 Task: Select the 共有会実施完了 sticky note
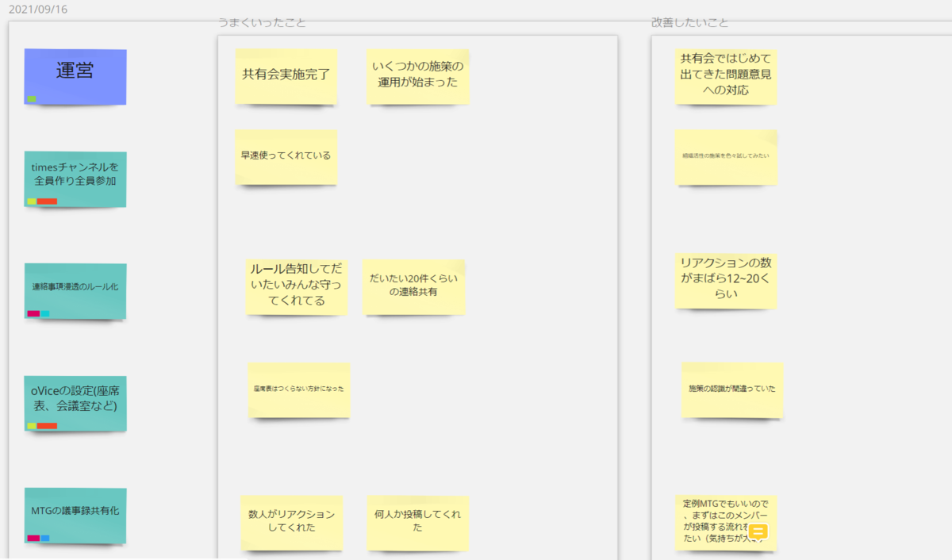click(286, 76)
